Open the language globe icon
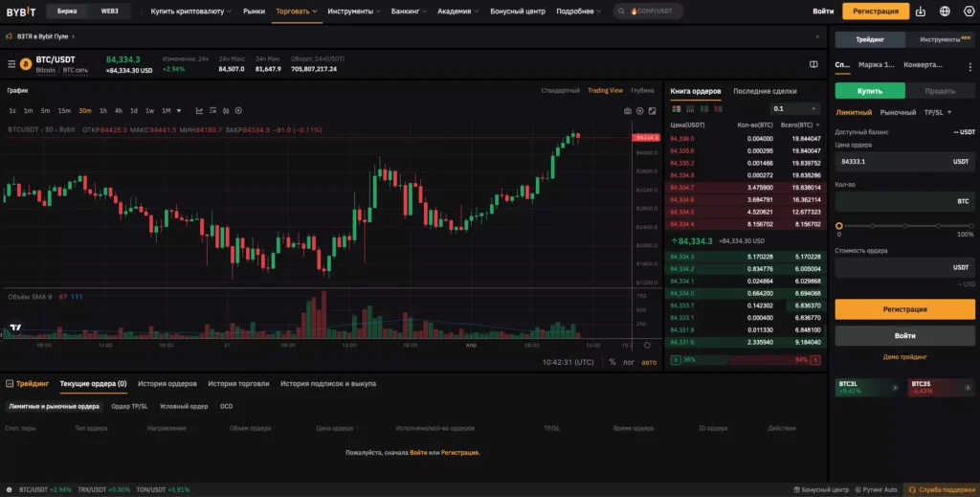This screenshot has width=980, height=497. pos(945,11)
